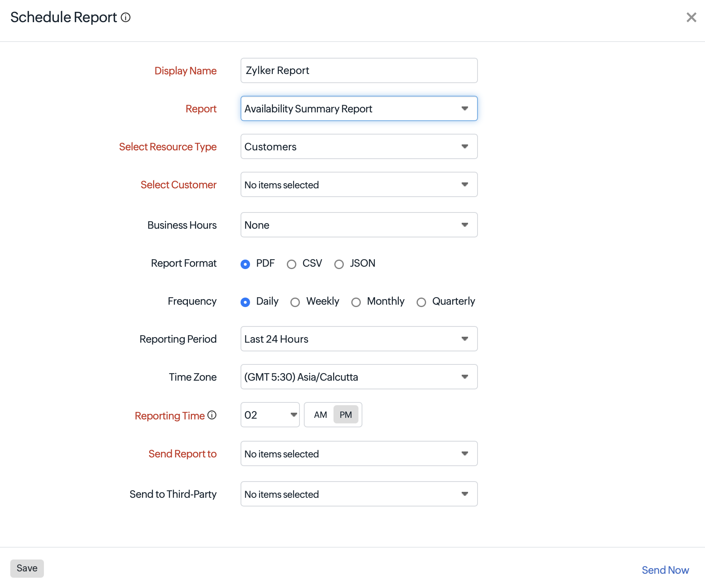
Task: Open the Report dropdown
Action: coord(359,108)
